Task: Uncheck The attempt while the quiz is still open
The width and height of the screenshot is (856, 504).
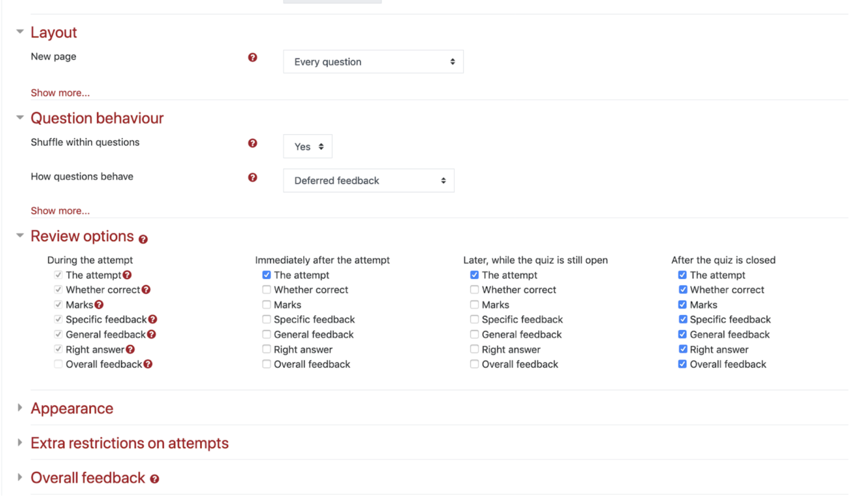Action: pyautogui.click(x=474, y=275)
